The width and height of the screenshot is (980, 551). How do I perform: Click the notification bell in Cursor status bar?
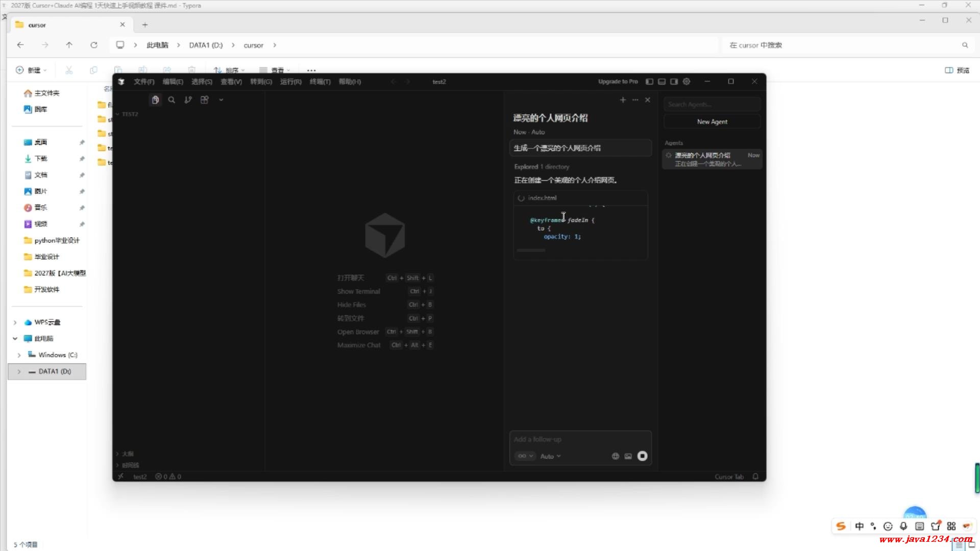point(755,477)
